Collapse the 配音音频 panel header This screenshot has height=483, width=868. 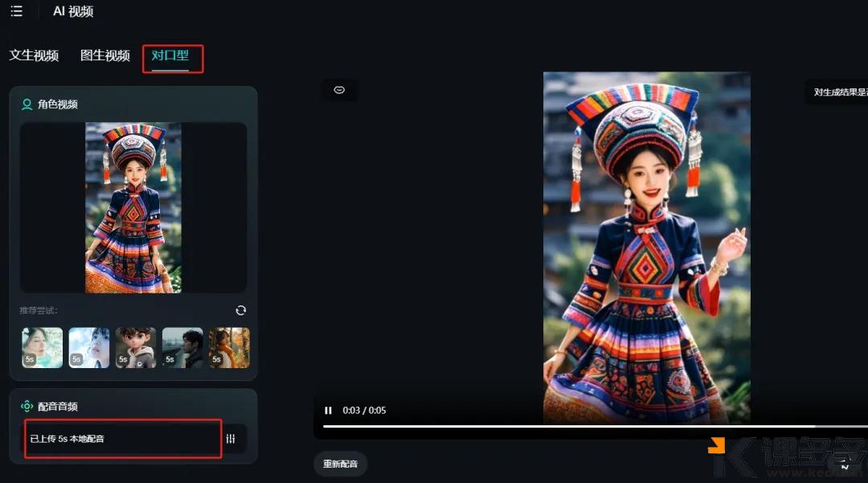(x=54, y=406)
